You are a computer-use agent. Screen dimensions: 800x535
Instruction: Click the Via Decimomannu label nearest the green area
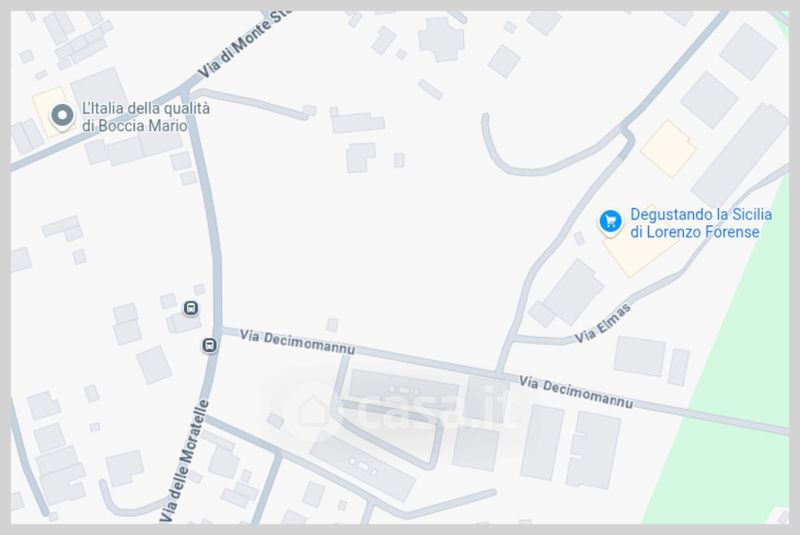(x=576, y=392)
